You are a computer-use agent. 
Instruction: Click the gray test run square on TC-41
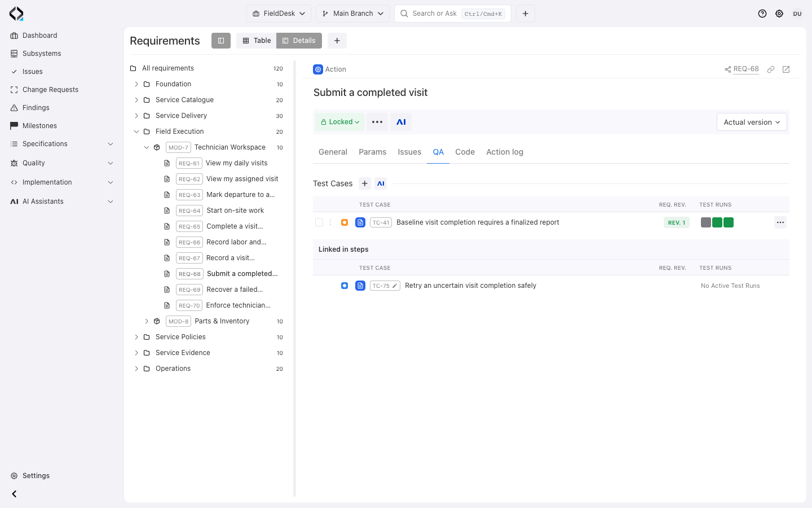pyautogui.click(x=706, y=222)
